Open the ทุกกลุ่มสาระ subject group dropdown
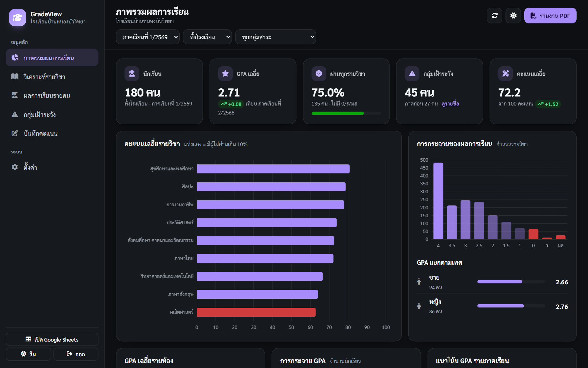Viewport: 588px width, 368px height. point(275,37)
